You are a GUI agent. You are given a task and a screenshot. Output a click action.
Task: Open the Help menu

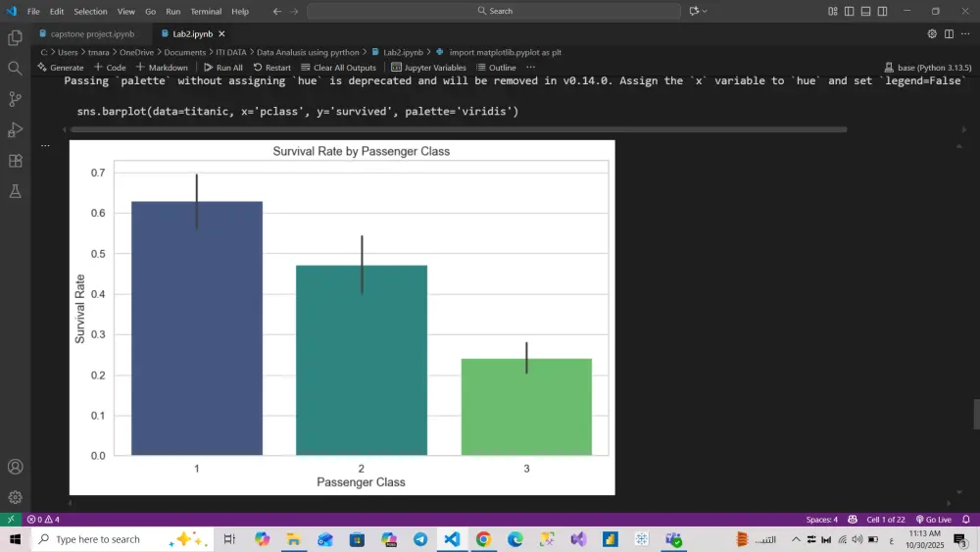click(240, 11)
